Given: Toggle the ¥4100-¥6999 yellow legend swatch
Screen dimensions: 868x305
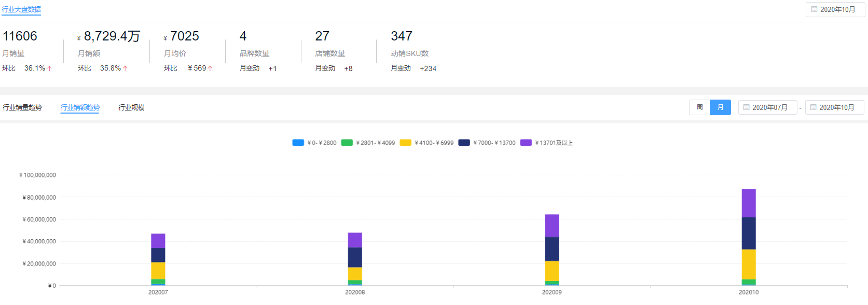Looking at the screenshot, I should pyautogui.click(x=405, y=143).
